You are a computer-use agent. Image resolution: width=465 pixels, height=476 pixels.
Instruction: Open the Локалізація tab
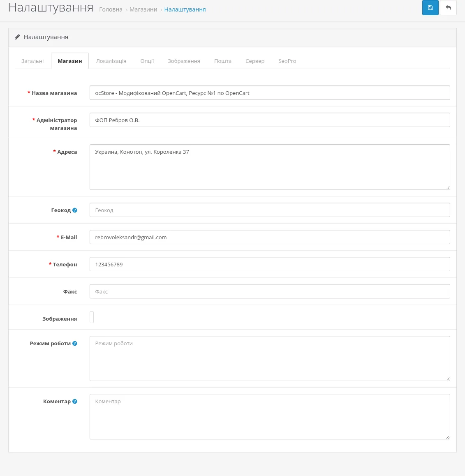111,61
